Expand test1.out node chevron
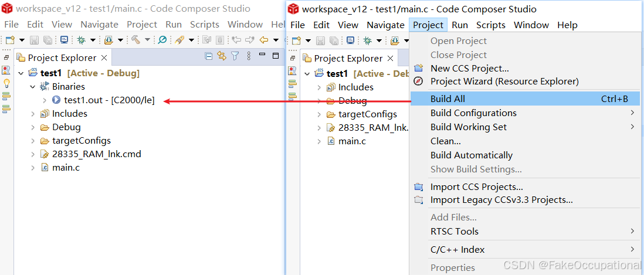The height and width of the screenshot is (275, 644). click(45, 100)
